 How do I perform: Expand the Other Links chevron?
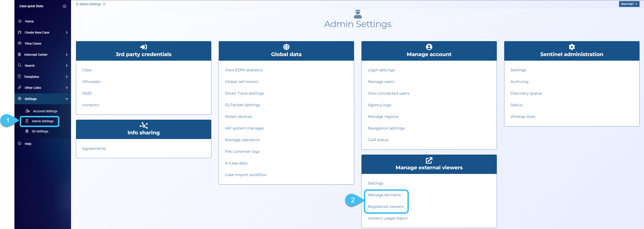point(66,88)
